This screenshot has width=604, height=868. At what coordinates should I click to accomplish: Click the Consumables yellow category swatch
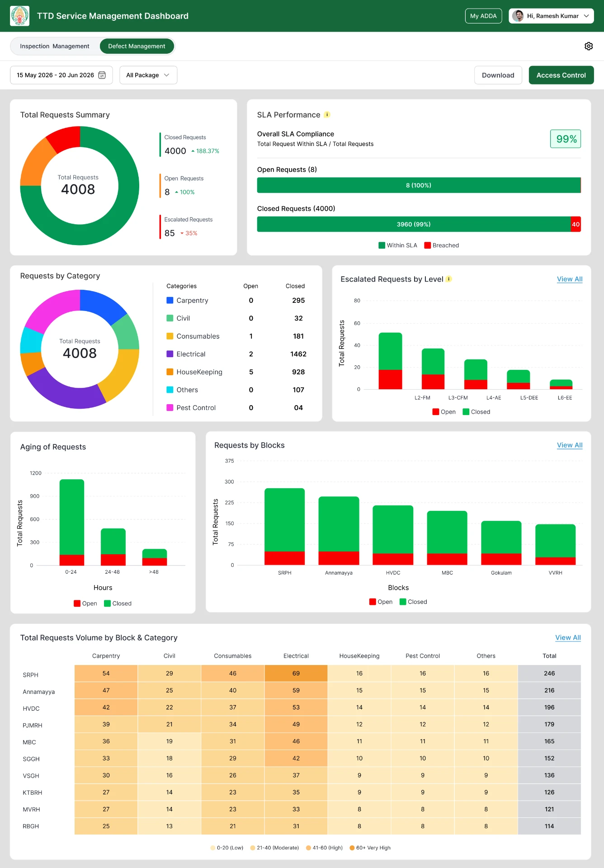click(170, 336)
